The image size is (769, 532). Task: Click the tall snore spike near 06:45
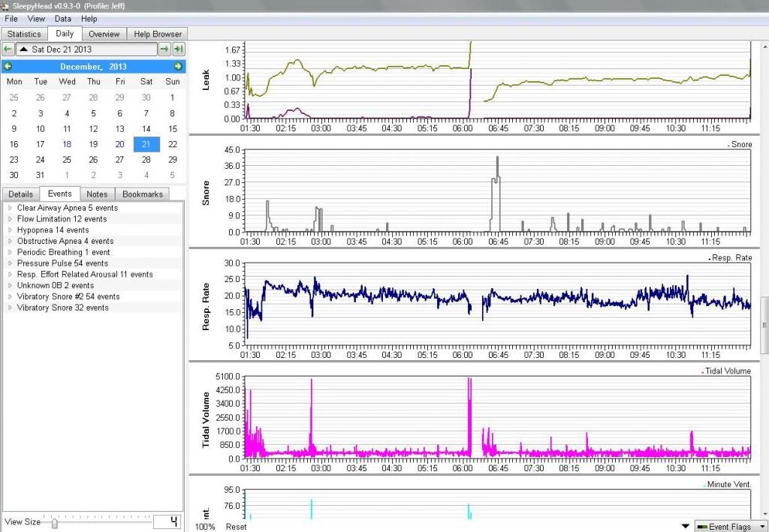[497, 194]
